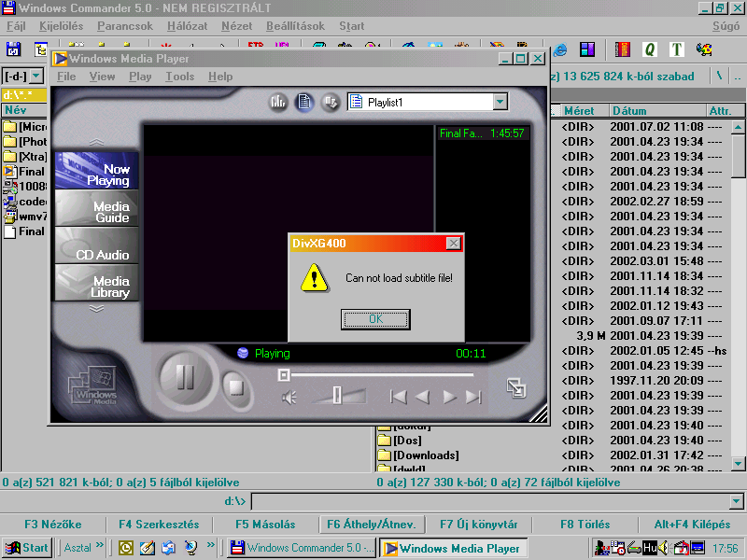
Task: Open the drive selector dropdown
Action: 36,76
